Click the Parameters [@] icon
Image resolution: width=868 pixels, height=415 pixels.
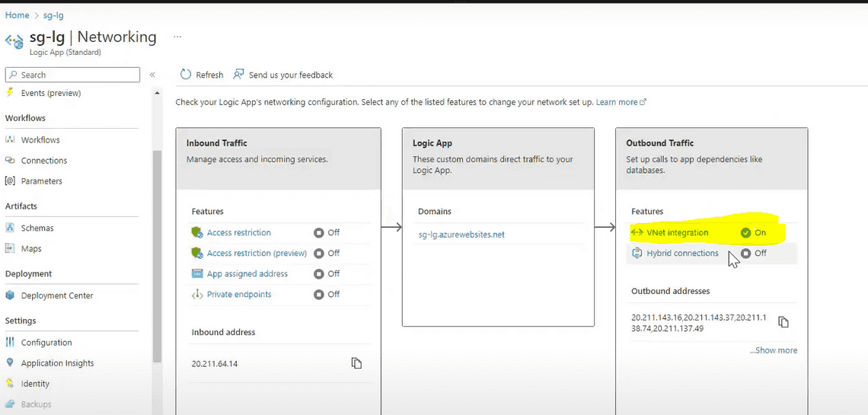(x=10, y=181)
